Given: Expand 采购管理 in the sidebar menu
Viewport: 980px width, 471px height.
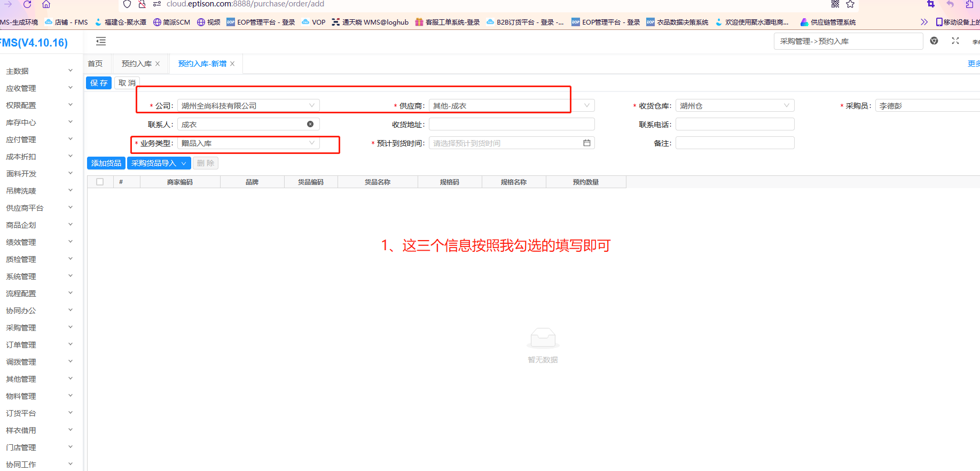Looking at the screenshot, I should [x=37, y=328].
